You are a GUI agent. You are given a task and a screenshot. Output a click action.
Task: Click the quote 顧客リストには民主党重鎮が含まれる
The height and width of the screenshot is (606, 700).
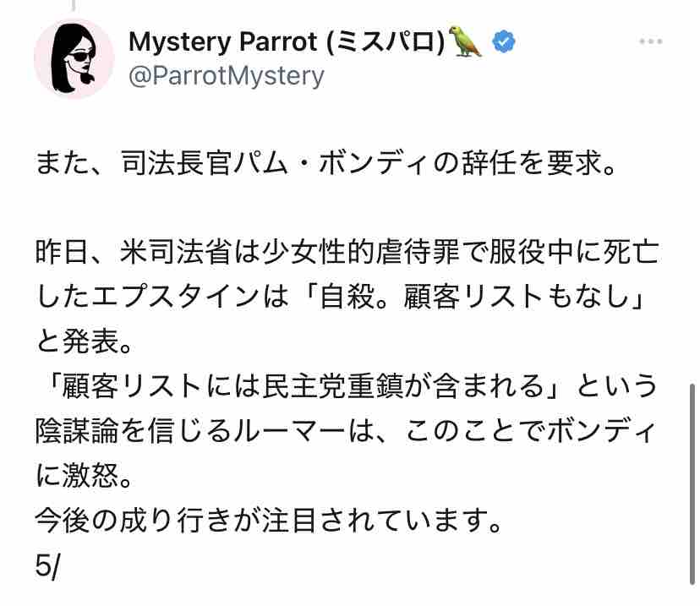(x=302, y=386)
